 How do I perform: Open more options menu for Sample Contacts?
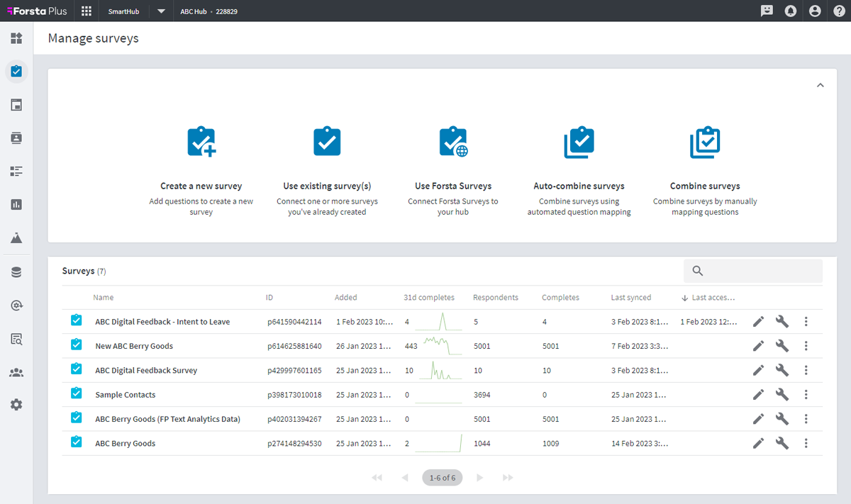[806, 395]
